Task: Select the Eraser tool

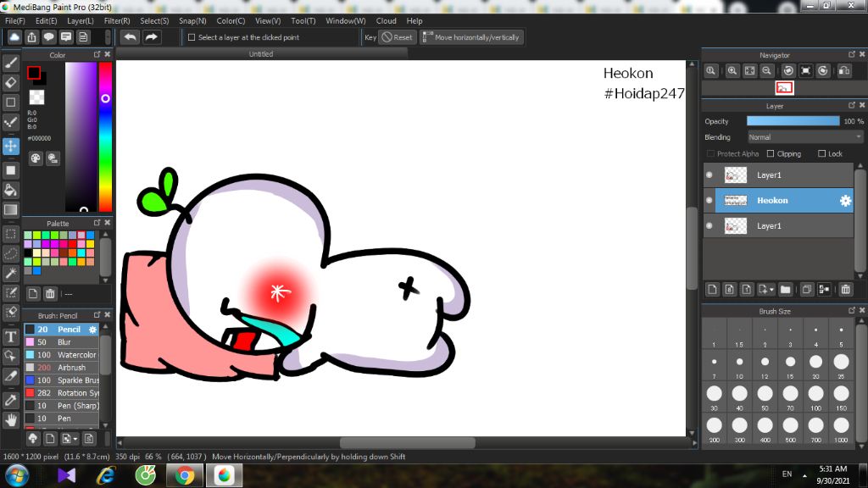Action: click(10, 82)
